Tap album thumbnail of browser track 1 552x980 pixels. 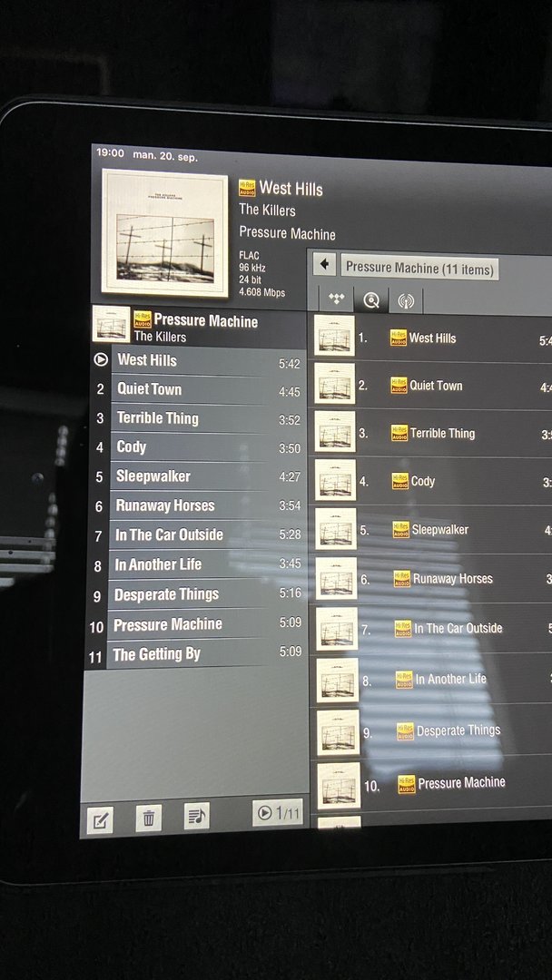pyautogui.click(x=334, y=336)
